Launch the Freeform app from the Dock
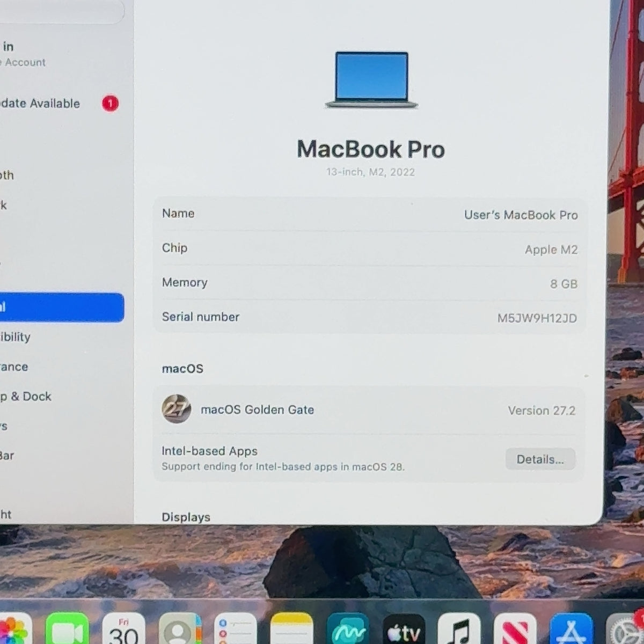 (348, 629)
